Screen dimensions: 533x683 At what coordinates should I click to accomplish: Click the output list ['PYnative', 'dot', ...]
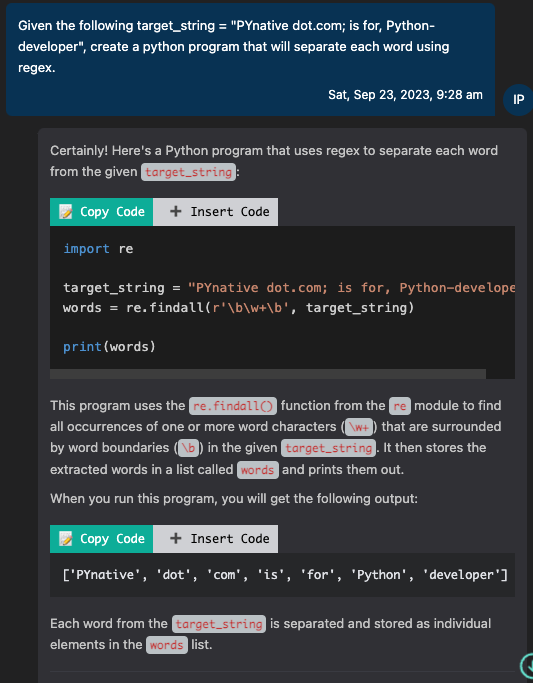pyautogui.click(x=285, y=575)
